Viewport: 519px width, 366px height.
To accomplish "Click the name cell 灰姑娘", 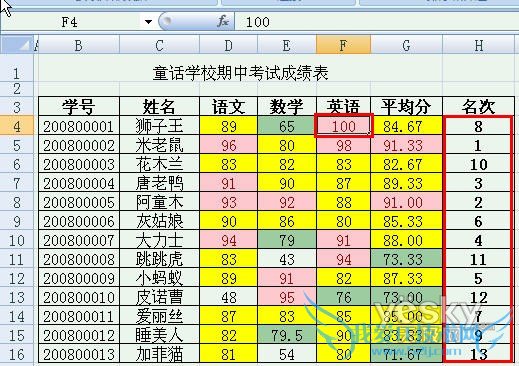I will [159, 221].
